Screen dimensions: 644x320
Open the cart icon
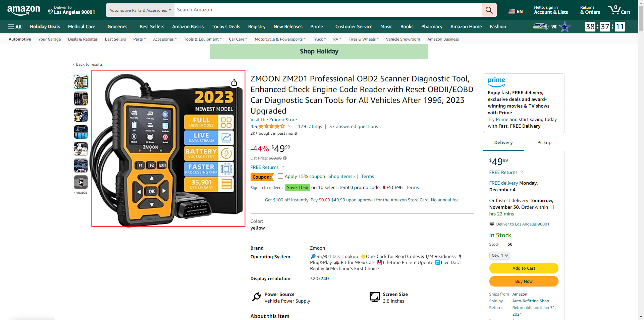coord(619,10)
